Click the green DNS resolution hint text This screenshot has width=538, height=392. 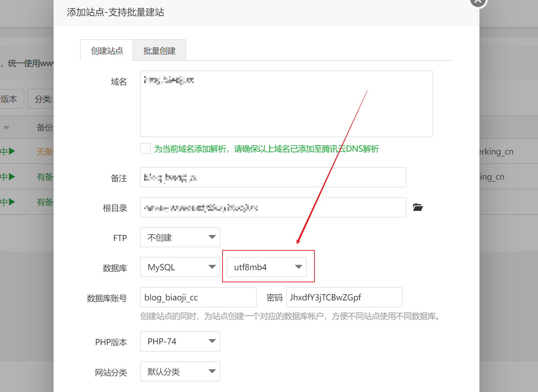[x=266, y=149]
